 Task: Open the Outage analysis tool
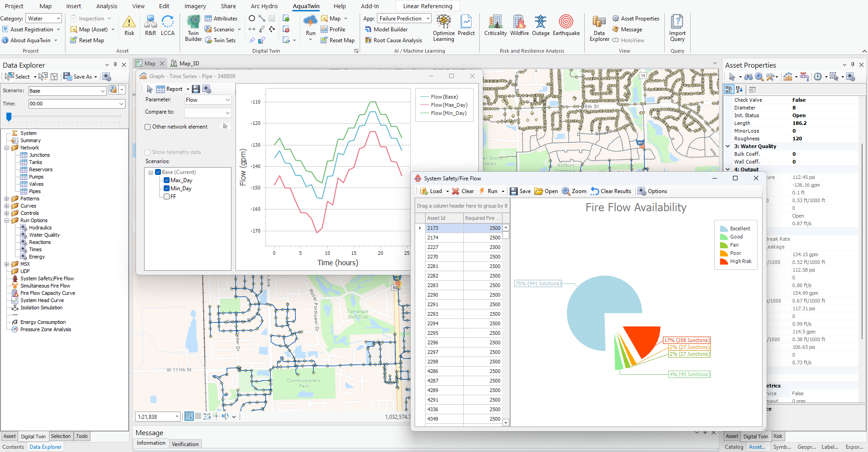pyautogui.click(x=541, y=25)
